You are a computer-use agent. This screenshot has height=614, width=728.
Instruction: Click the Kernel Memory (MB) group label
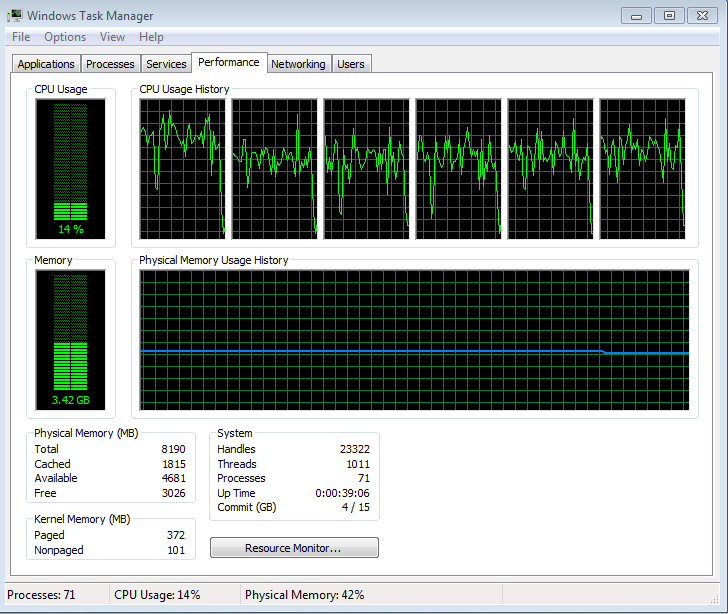coord(82,519)
